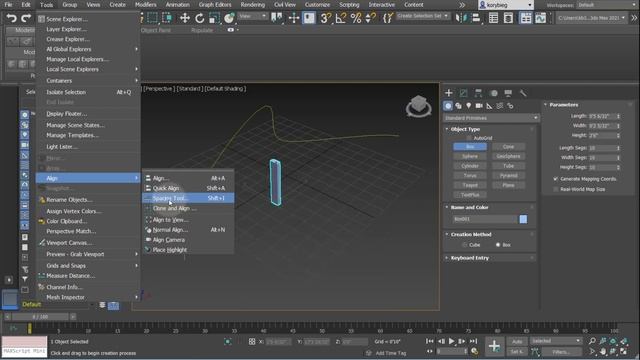Image resolution: width=640 pixels, height=360 pixels.
Task: Open the Display command panel tab
Action: point(508,93)
